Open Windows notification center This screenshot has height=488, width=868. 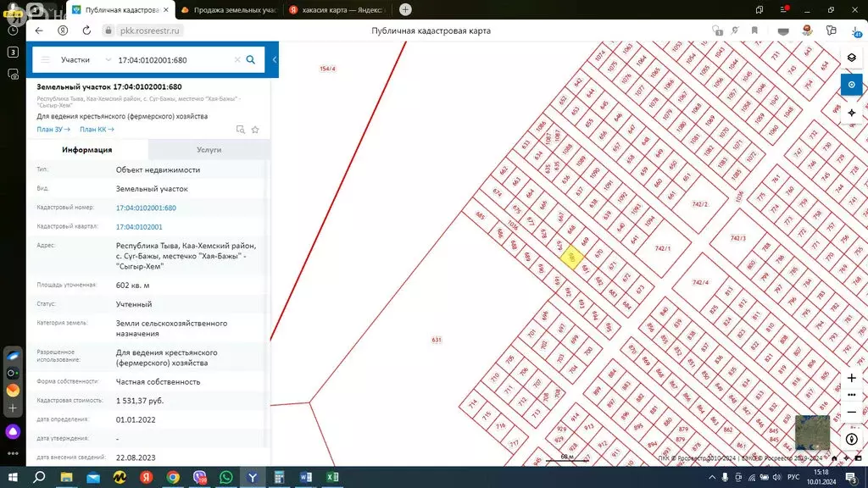pyautogui.click(x=853, y=477)
